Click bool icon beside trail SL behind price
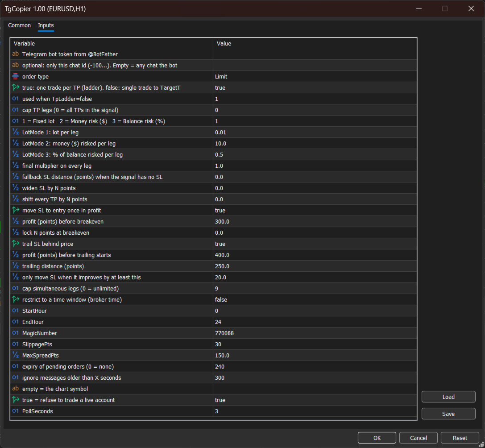 [16, 244]
